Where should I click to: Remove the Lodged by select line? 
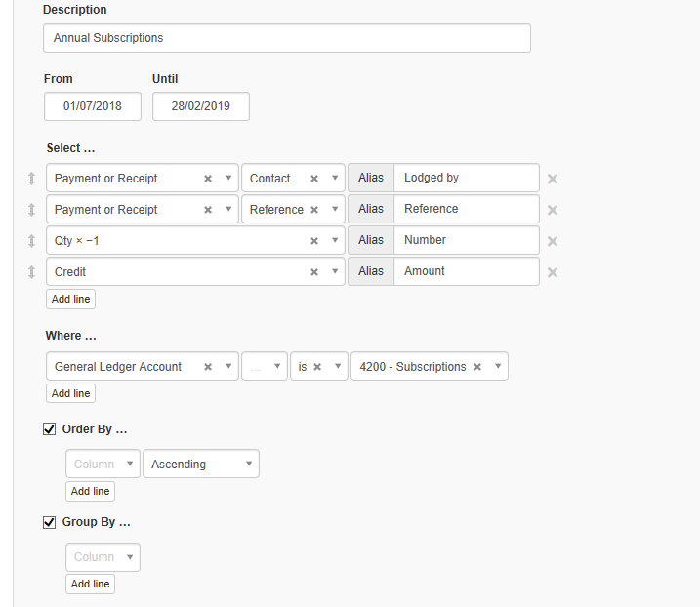tap(553, 179)
